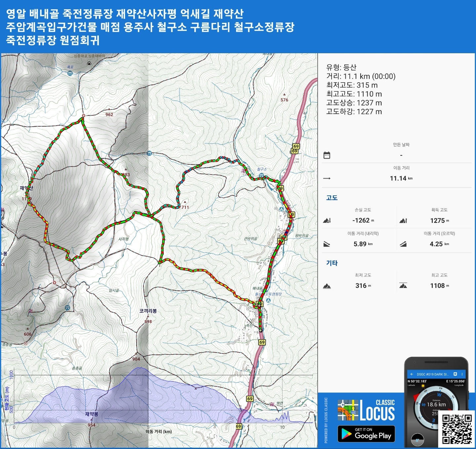Click the 사자평 label on the map
Viewport: 476px width, 449px height.
pos(124,239)
